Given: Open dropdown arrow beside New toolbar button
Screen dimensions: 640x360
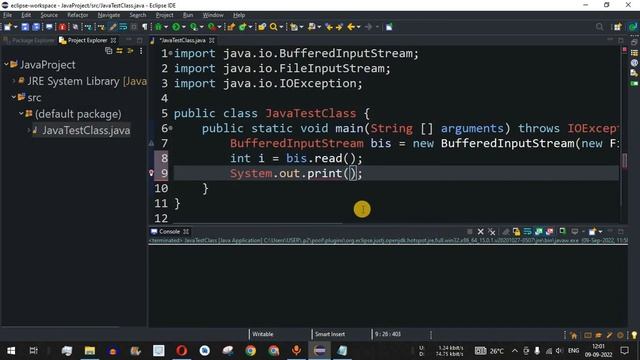Looking at the screenshot, I should point(16,27).
